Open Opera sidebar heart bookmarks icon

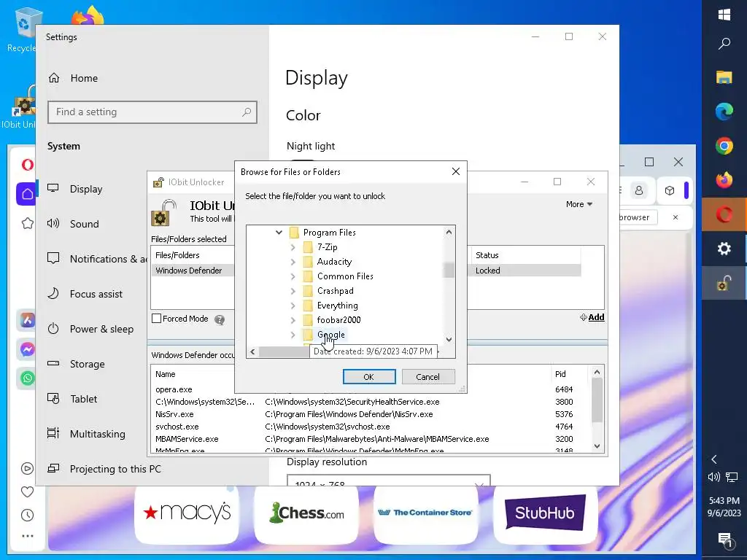click(x=27, y=492)
